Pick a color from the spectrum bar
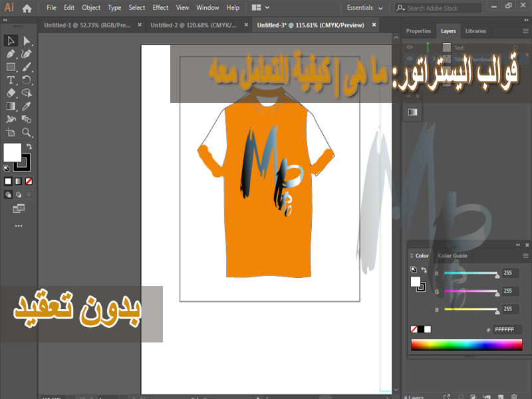Screen dimensions: 532x399 [467, 344]
